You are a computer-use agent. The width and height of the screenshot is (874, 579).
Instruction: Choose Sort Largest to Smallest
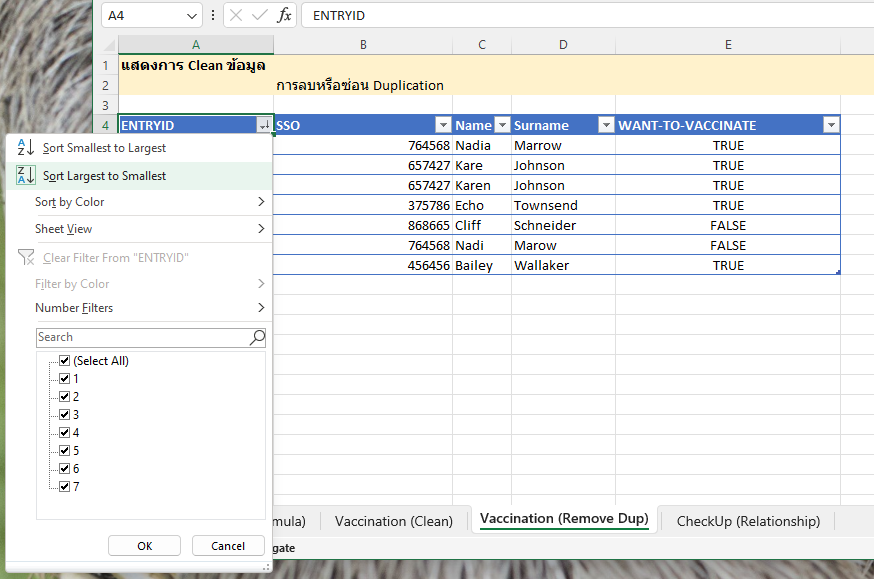coord(139,176)
